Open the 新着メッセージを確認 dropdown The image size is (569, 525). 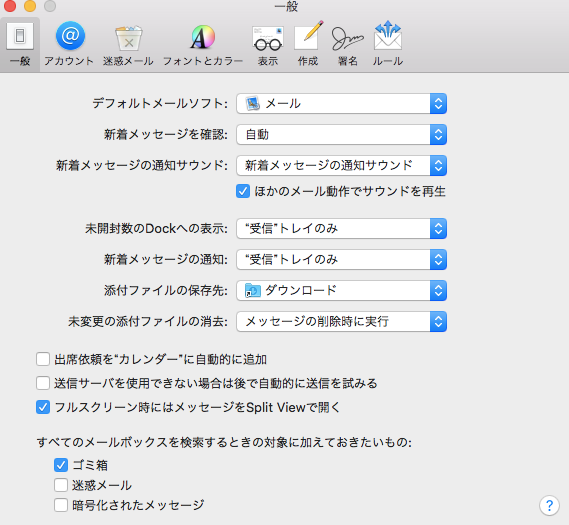pyautogui.click(x=341, y=135)
